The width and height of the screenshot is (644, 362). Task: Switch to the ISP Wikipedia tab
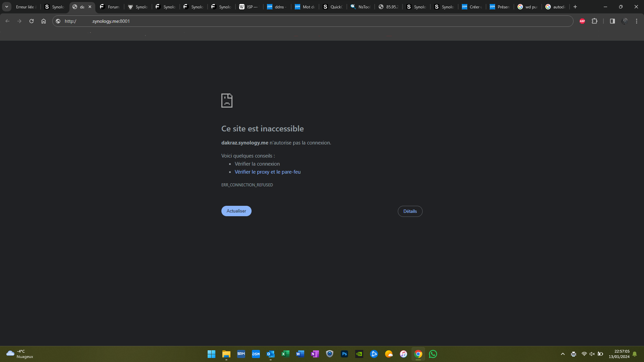pyautogui.click(x=249, y=7)
